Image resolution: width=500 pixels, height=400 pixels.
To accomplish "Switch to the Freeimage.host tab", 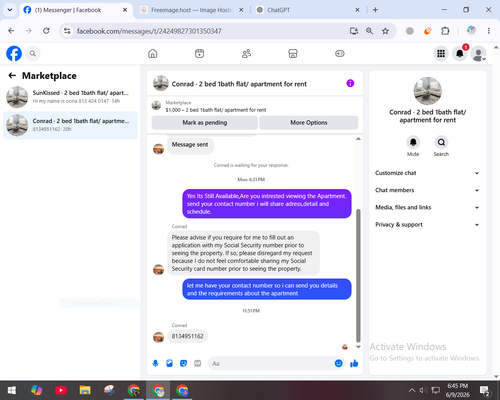I will [192, 10].
